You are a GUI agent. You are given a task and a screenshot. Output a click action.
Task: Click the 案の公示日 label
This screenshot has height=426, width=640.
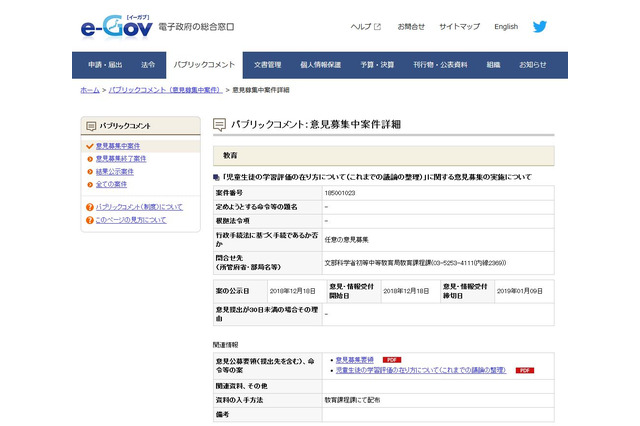click(232, 291)
